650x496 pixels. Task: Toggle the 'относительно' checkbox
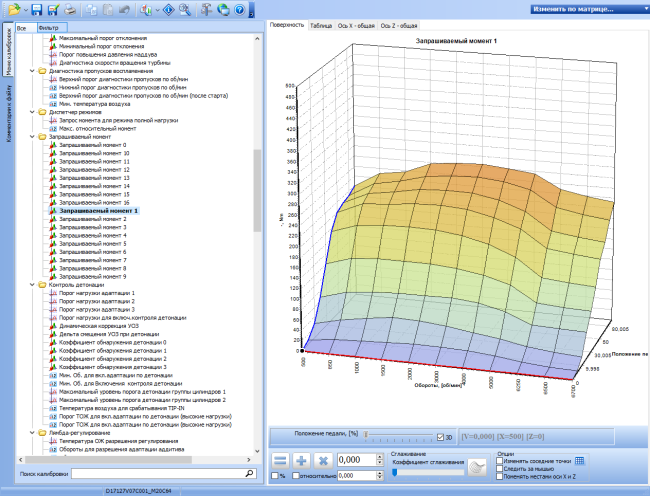point(296,476)
